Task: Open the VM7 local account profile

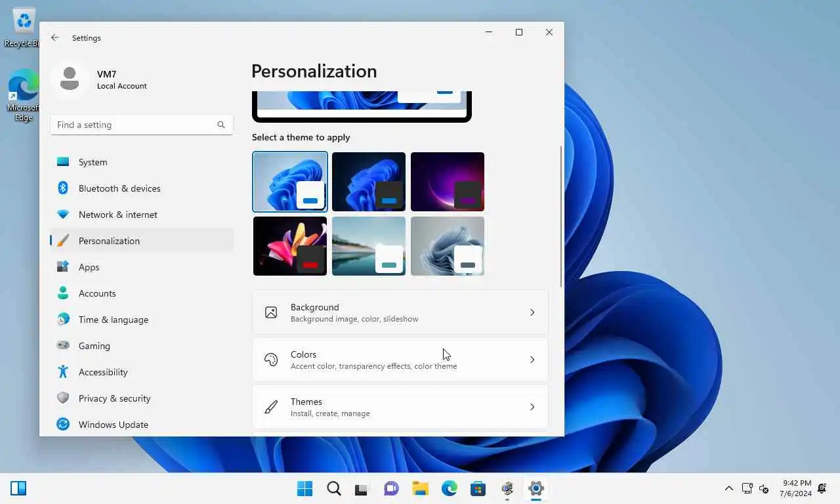Action: [x=99, y=79]
